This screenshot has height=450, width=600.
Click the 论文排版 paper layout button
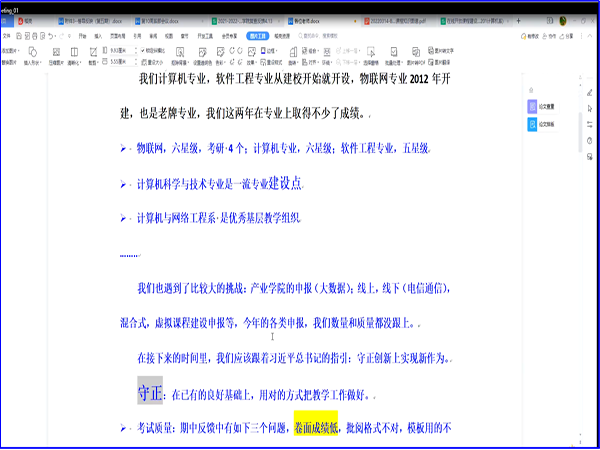tap(541, 124)
